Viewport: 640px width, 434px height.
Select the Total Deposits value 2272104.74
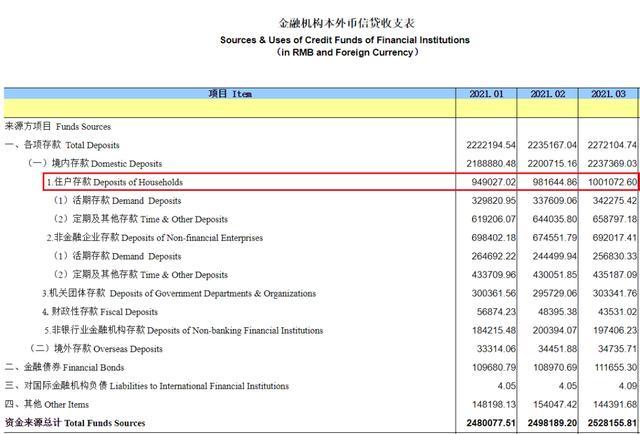[612, 145]
